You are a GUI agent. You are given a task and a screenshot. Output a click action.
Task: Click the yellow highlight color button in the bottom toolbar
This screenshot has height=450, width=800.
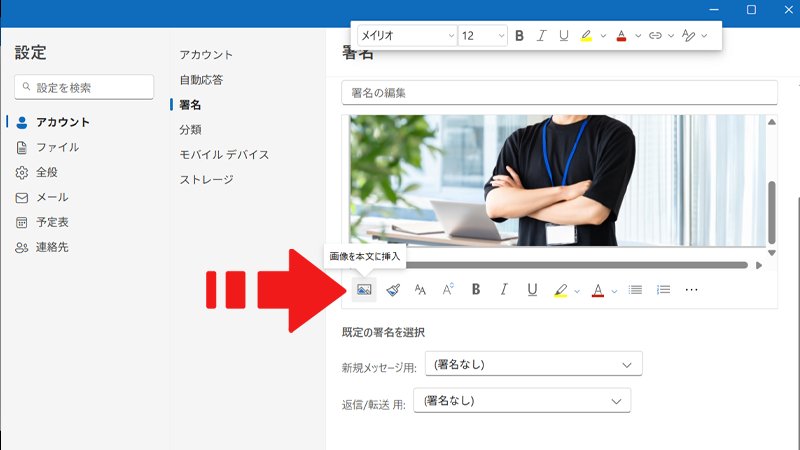point(561,290)
